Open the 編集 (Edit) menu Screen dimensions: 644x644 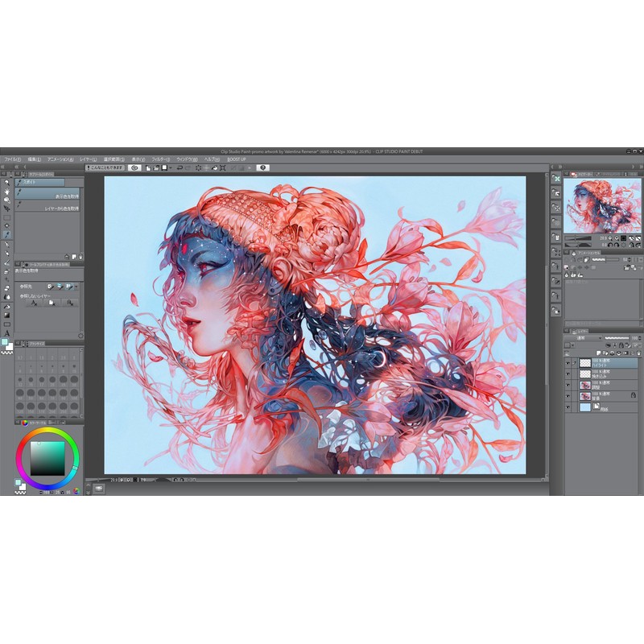pos(34,159)
